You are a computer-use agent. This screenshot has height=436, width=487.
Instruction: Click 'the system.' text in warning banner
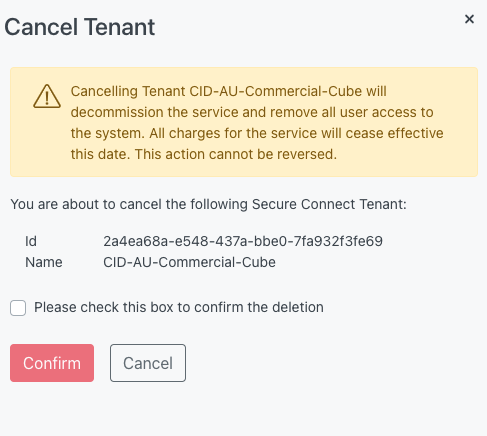tap(108, 133)
